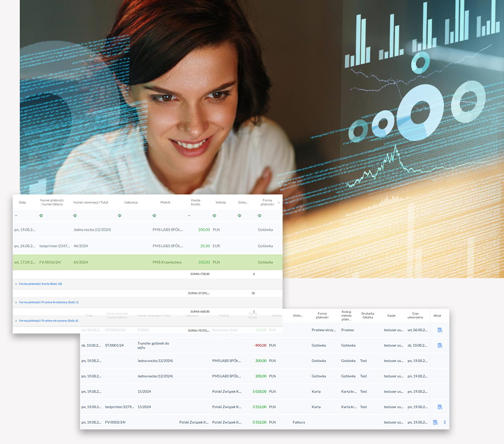The image size is (504, 444).
Task: Open filter icon under Waluta column
Action: (214, 216)
